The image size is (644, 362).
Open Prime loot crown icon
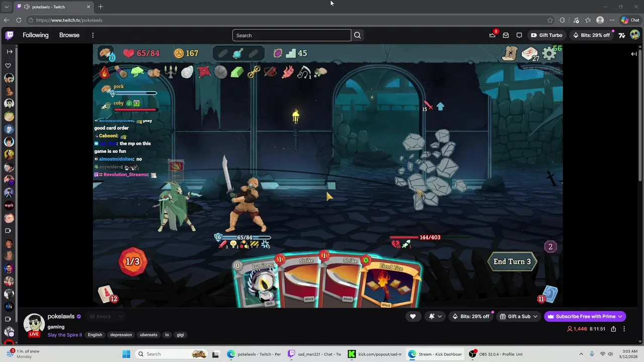(x=493, y=35)
